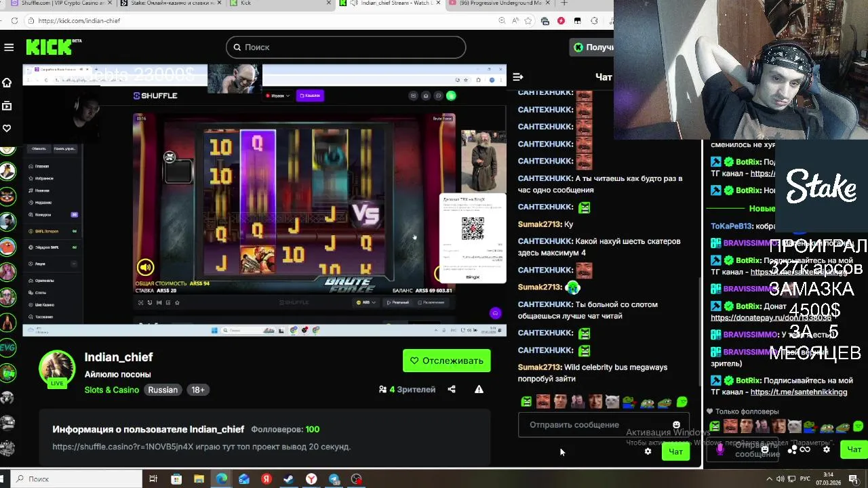Send message with green Чат button

click(676, 451)
